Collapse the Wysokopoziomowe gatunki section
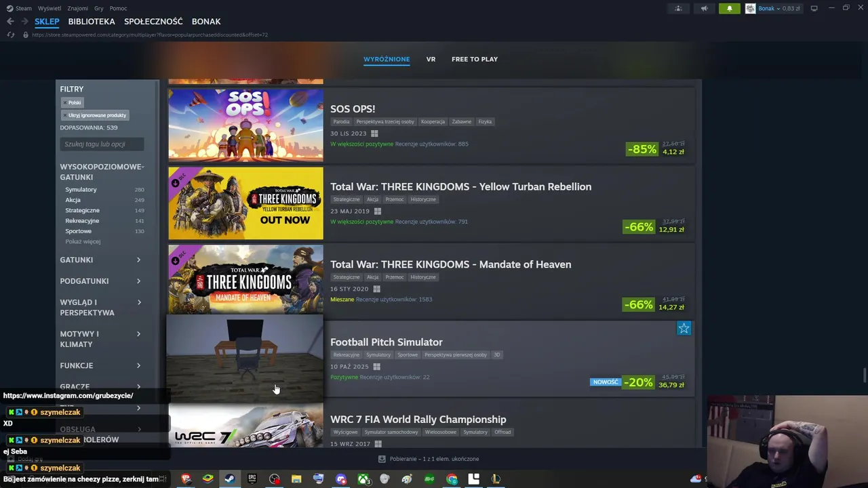 (102, 172)
